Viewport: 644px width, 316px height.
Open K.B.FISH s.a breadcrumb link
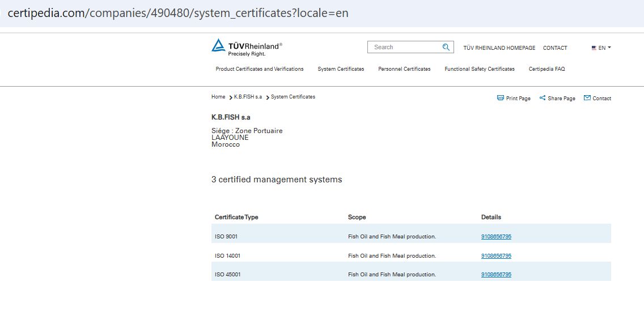pyautogui.click(x=248, y=97)
